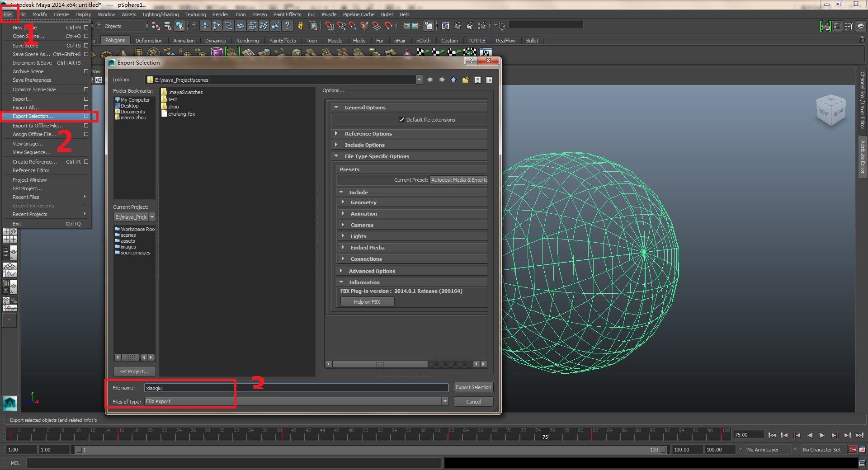The width and height of the screenshot is (868, 470).
Task: Go up one folder level
Action: 453,80
